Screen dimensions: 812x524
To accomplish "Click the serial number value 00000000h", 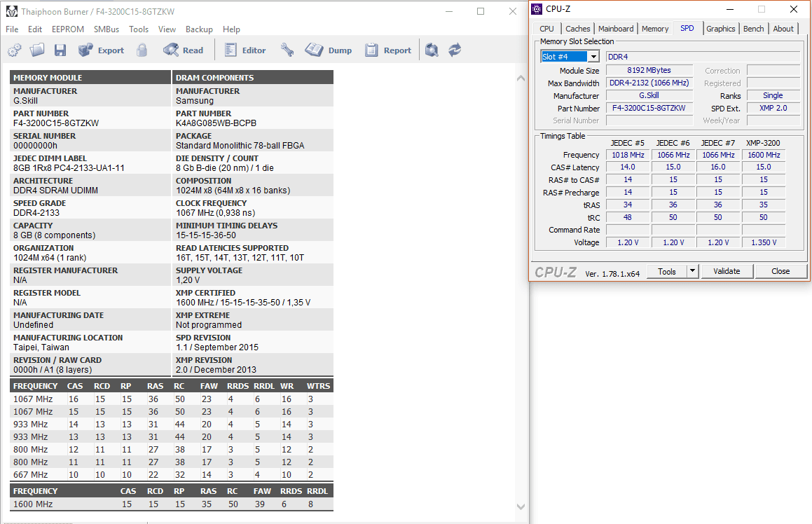I will click(x=35, y=146).
